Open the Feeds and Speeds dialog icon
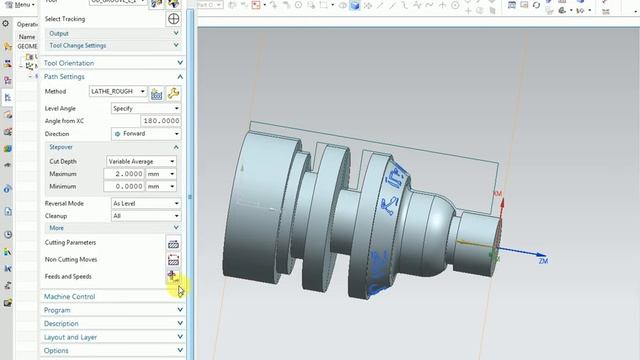 [173, 276]
